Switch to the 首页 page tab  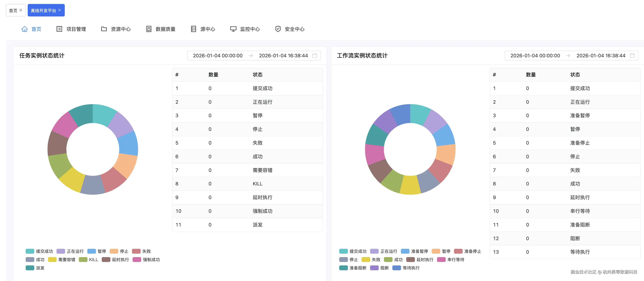(13, 11)
